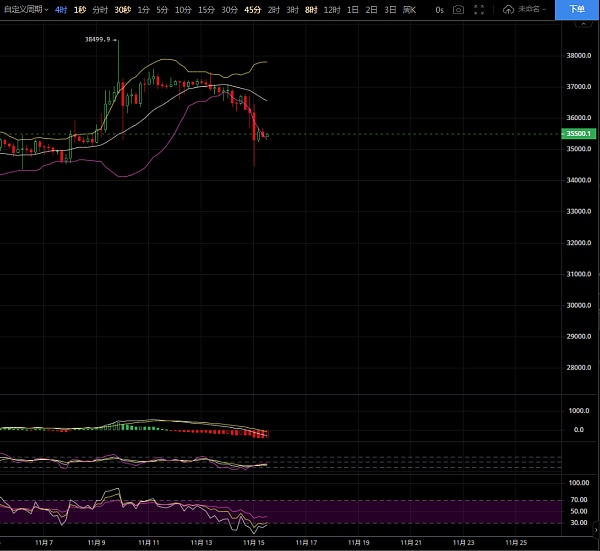The height and width of the screenshot is (551, 600).
Task: Open the 自定义周期 custom period dropdown
Action: click(24, 9)
